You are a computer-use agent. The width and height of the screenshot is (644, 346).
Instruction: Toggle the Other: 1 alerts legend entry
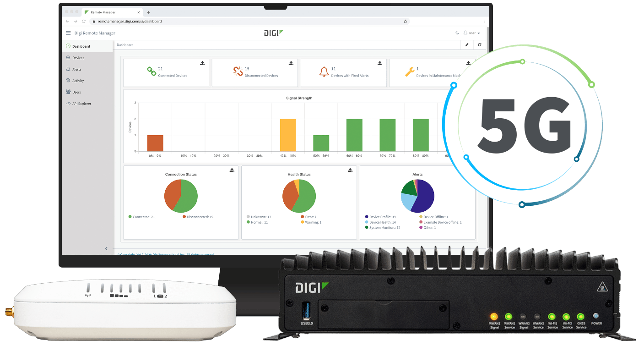(428, 228)
